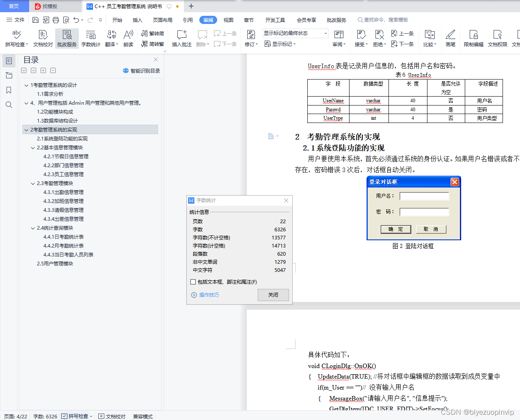The height and width of the screenshot is (420, 520).
Task: Switch to the 引用 tab
Action: 188,20
